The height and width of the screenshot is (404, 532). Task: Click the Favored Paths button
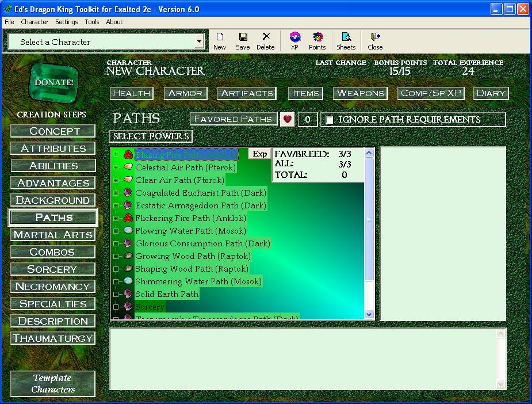click(x=233, y=119)
